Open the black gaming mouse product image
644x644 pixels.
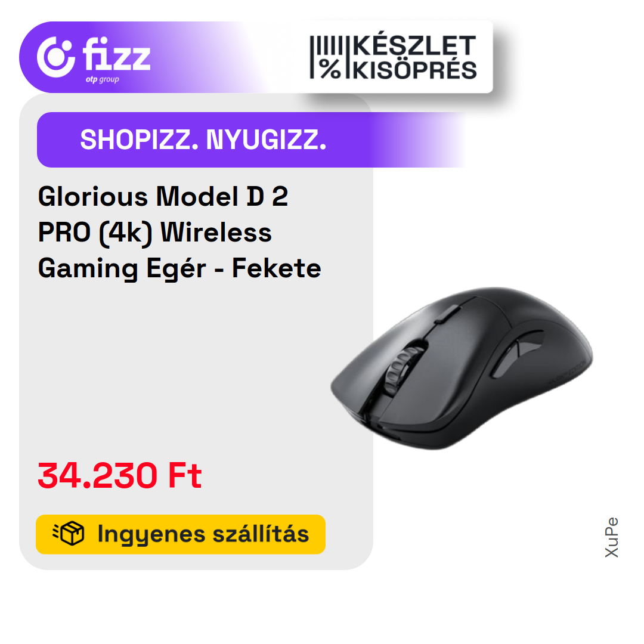coord(462,368)
